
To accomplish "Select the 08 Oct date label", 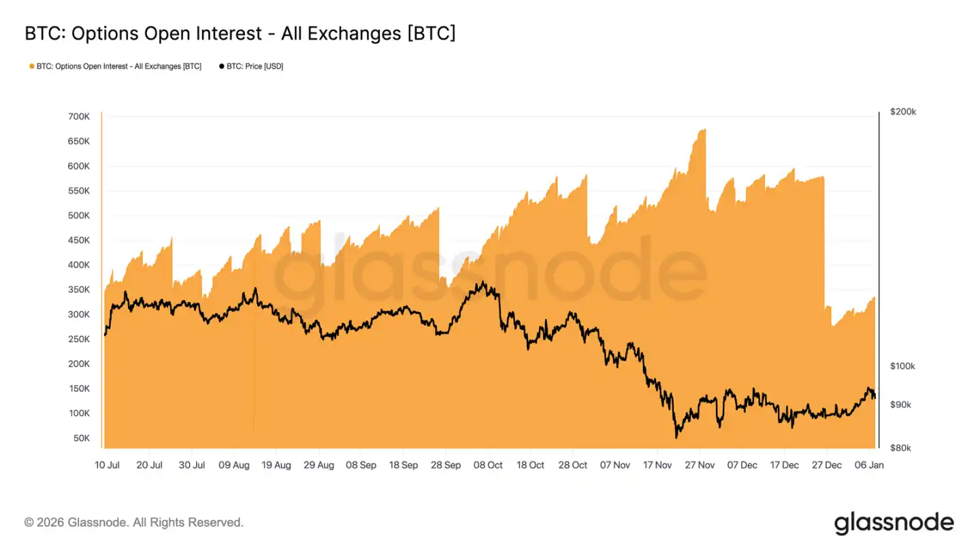I will pyautogui.click(x=488, y=465).
